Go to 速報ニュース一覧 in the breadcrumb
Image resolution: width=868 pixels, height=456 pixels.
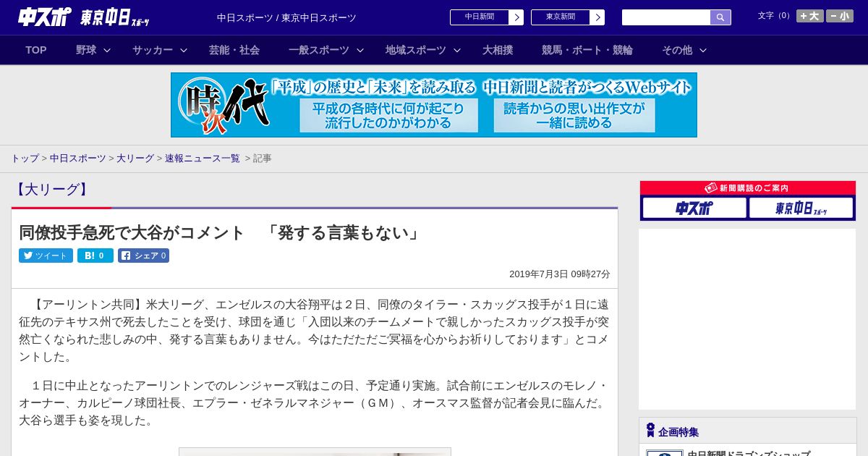tap(203, 158)
